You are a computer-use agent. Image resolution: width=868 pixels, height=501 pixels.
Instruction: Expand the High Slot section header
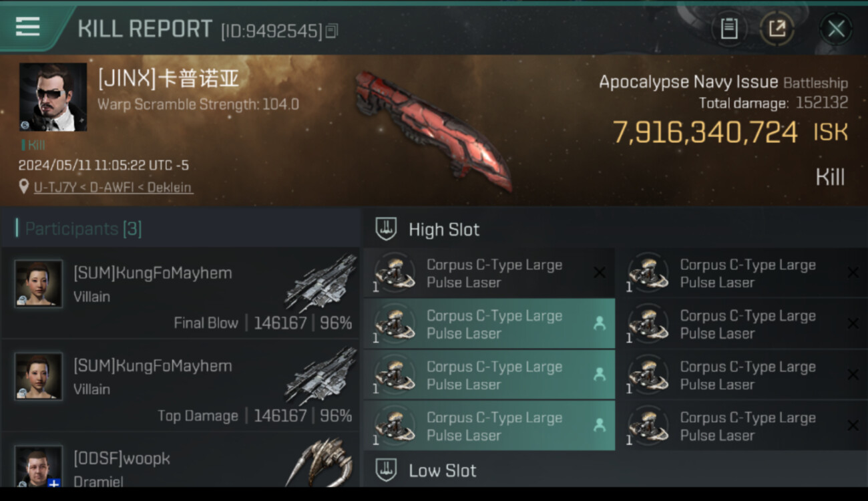click(x=614, y=229)
